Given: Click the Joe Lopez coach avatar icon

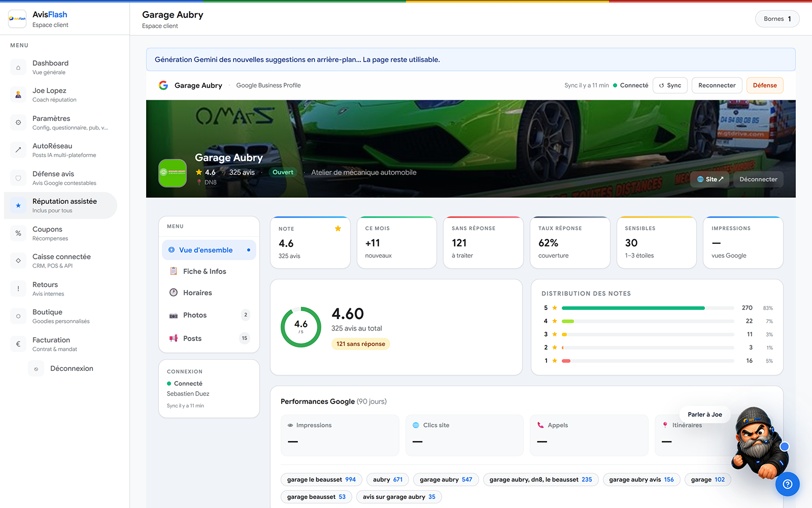Looking at the screenshot, I should pos(18,94).
